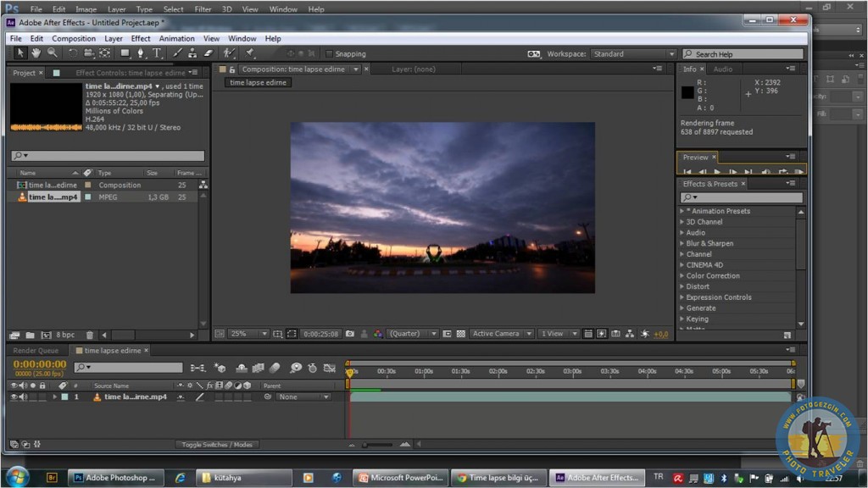Open the Animation menu

pos(176,39)
